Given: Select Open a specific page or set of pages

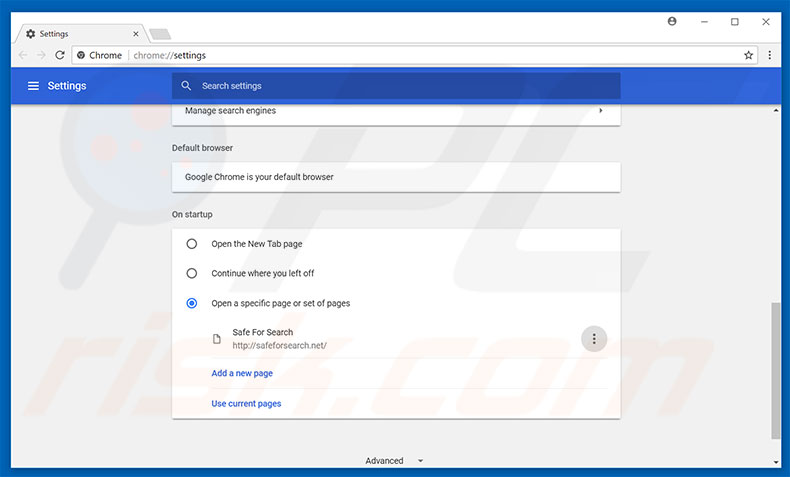Looking at the screenshot, I should click(x=191, y=303).
